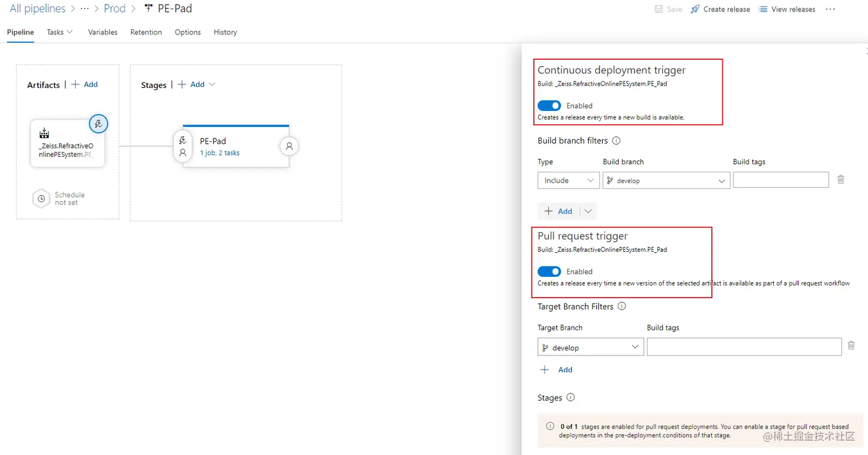The image size is (868, 455).
Task: Show info tooltip next to Stages heading
Action: point(570,398)
